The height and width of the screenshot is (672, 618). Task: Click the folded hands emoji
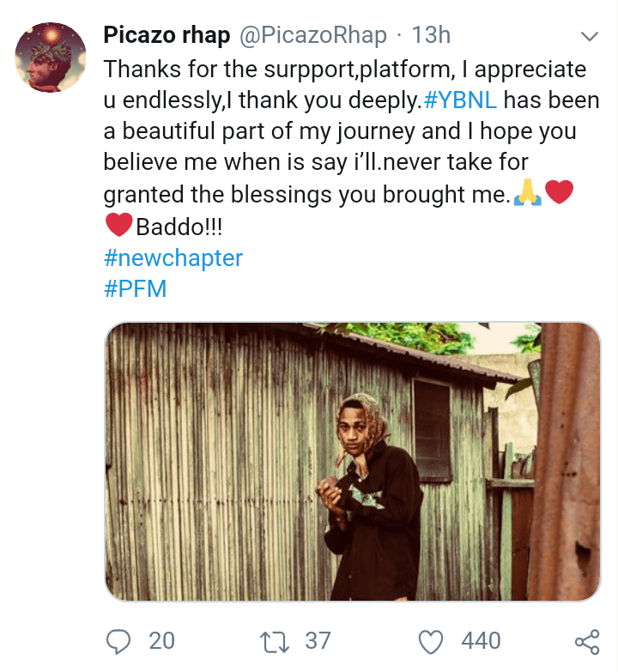(526, 195)
